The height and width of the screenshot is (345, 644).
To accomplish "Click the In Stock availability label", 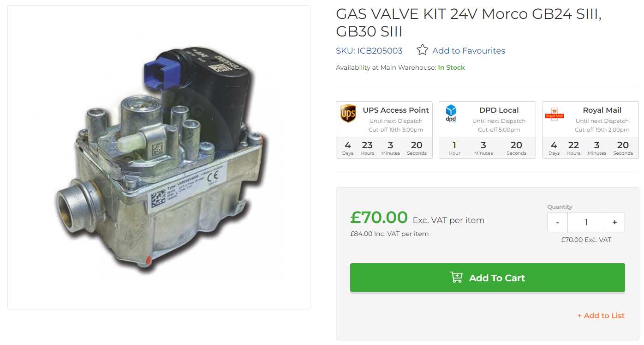I will pos(451,67).
